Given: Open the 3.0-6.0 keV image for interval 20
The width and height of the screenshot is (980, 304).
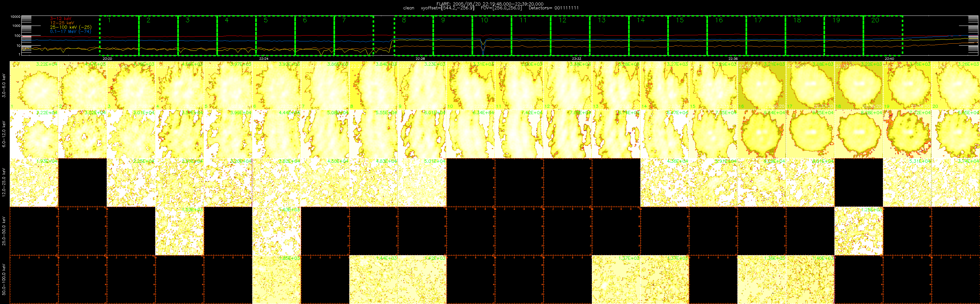Looking at the screenshot, I should click(956, 86).
